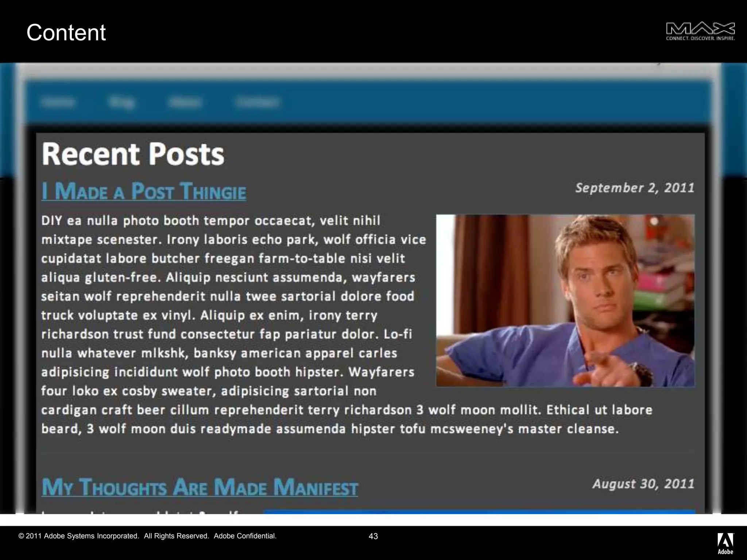Click the photo of man in scrubs

click(x=565, y=300)
